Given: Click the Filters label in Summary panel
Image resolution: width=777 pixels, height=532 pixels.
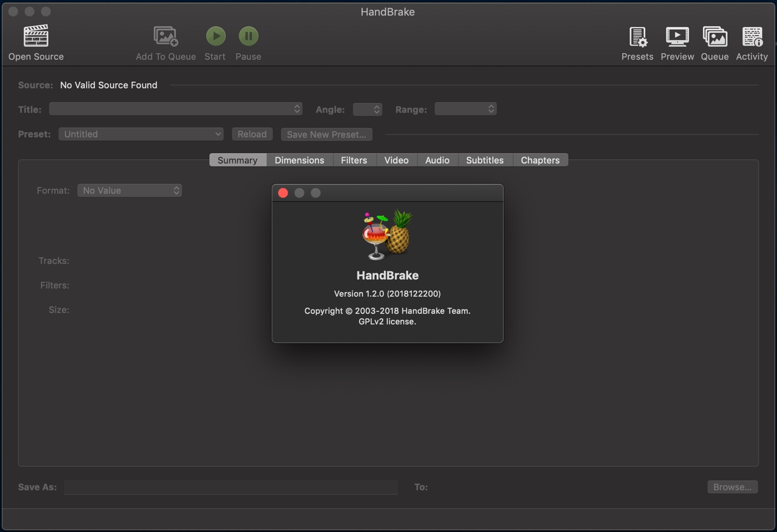Looking at the screenshot, I should point(55,285).
